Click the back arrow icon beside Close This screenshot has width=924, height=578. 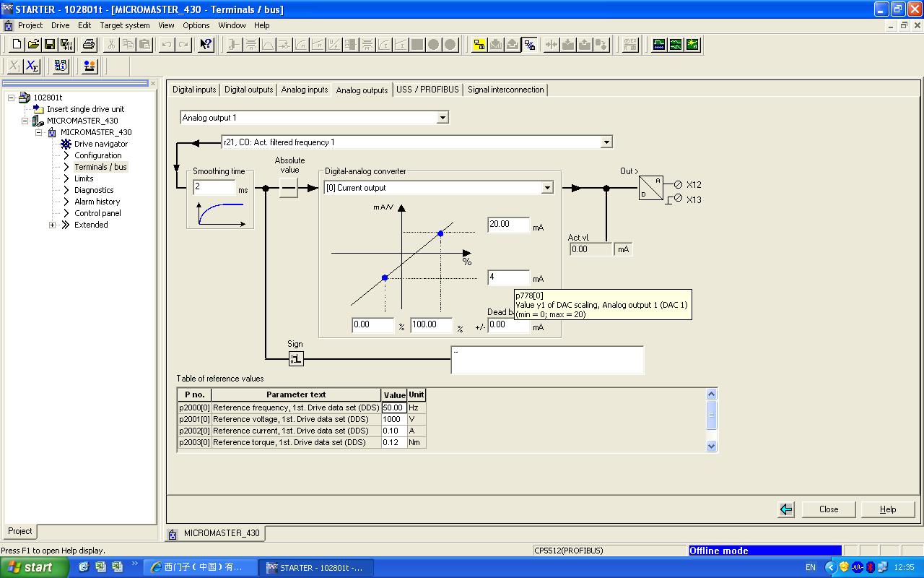[x=786, y=509]
